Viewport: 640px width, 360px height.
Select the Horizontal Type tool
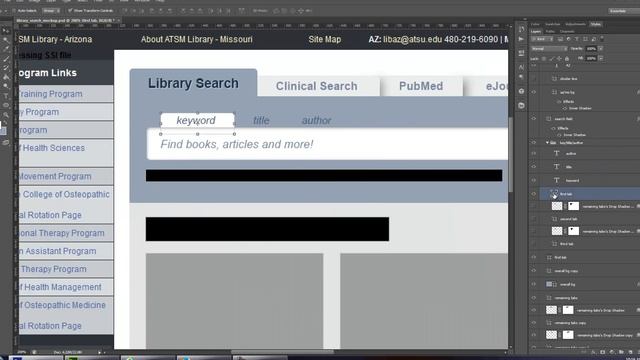(x=5, y=96)
